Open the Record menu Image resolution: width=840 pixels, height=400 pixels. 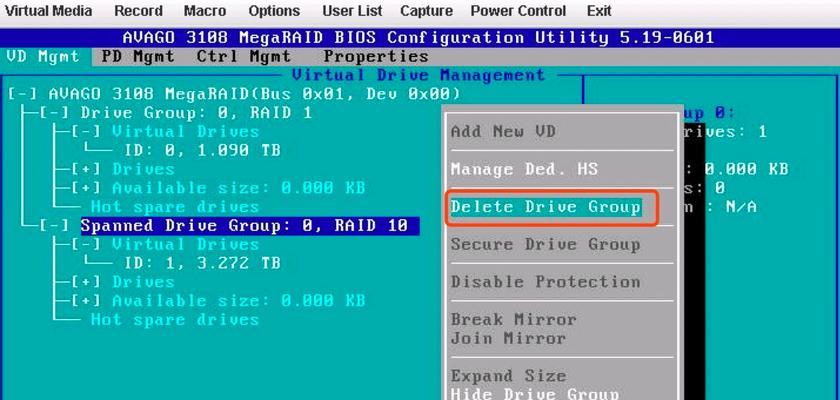[x=138, y=11]
